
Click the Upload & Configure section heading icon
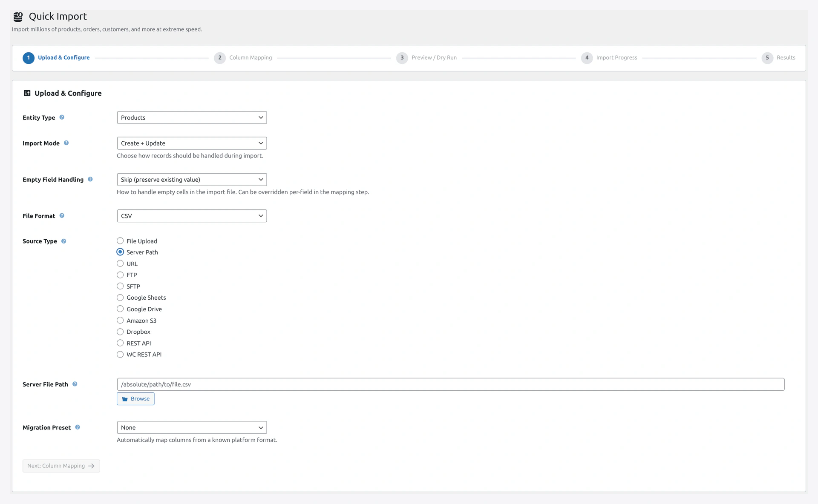pyautogui.click(x=27, y=93)
